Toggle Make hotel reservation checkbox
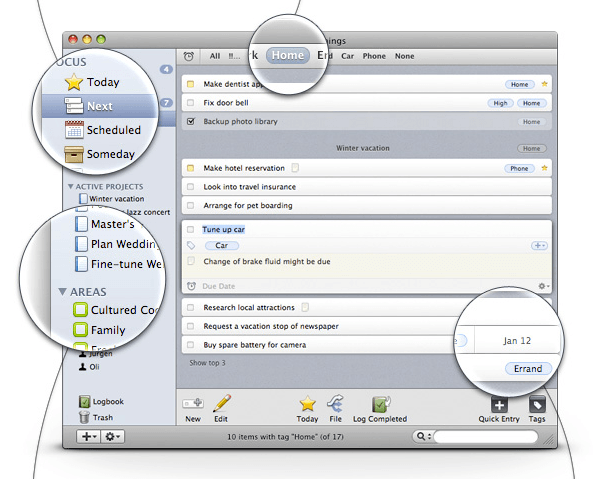Screen dimensions: 596x479 [x=190, y=168]
